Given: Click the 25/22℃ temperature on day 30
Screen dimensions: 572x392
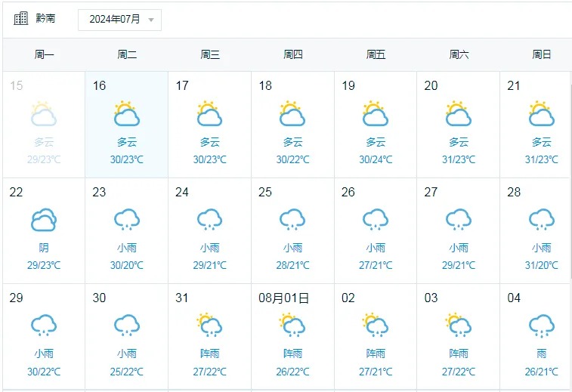Looking at the screenshot, I should (x=126, y=371).
